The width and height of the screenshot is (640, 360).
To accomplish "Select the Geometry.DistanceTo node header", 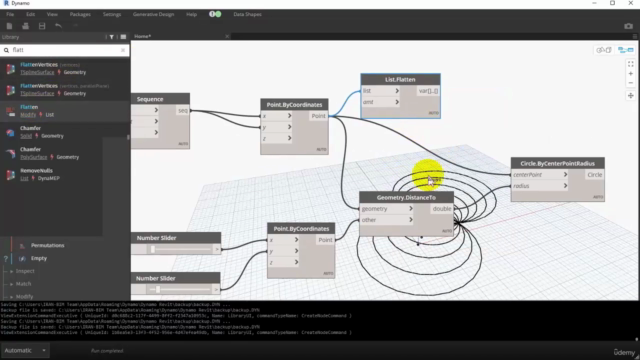I will pyautogui.click(x=407, y=198).
